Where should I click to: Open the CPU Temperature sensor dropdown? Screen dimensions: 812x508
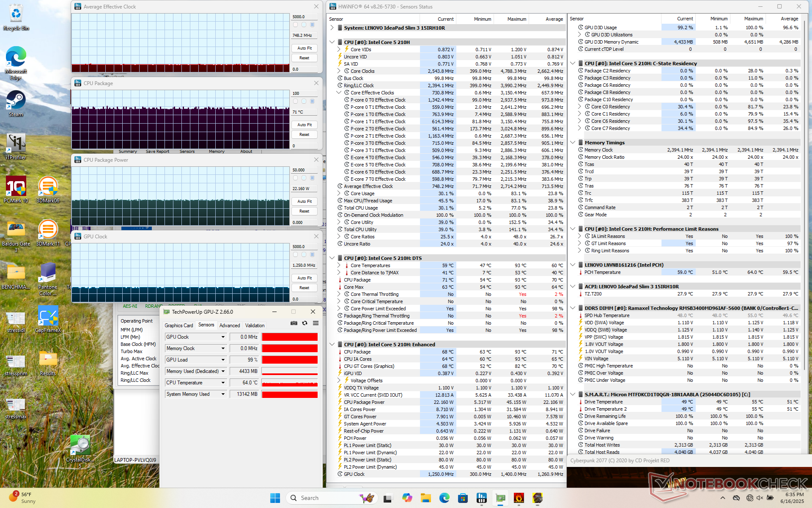click(223, 383)
